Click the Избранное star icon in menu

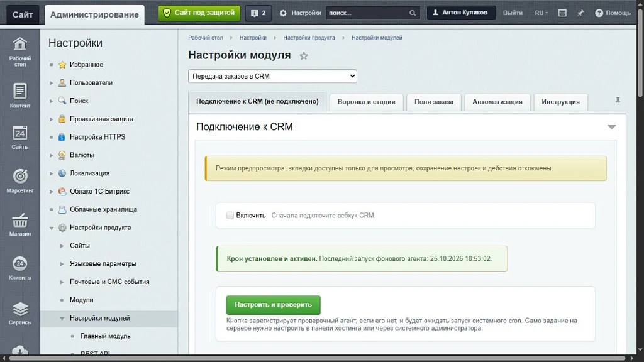62,65
